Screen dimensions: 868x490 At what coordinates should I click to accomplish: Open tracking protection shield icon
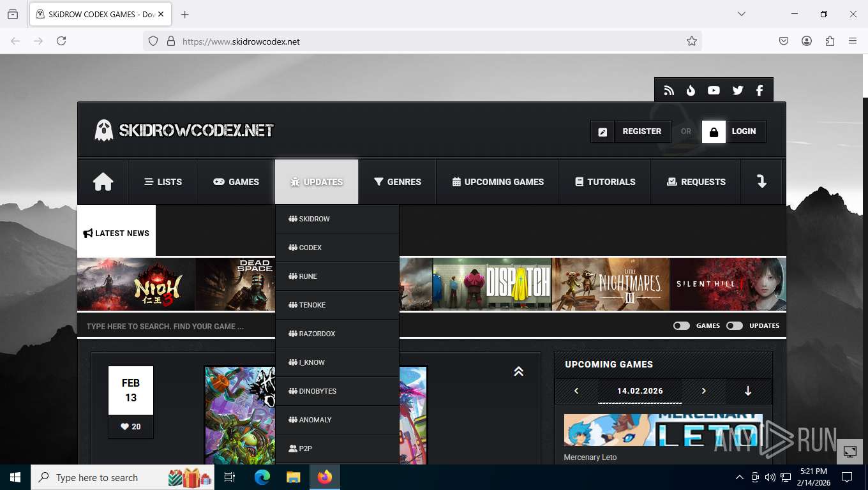[x=153, y=41]
